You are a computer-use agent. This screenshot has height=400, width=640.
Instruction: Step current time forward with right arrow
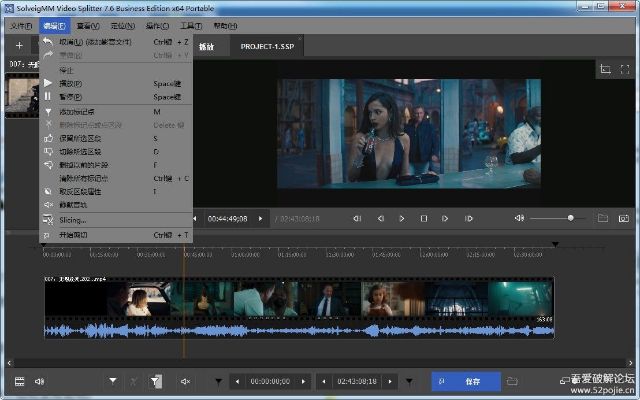(x=260, y=219)
